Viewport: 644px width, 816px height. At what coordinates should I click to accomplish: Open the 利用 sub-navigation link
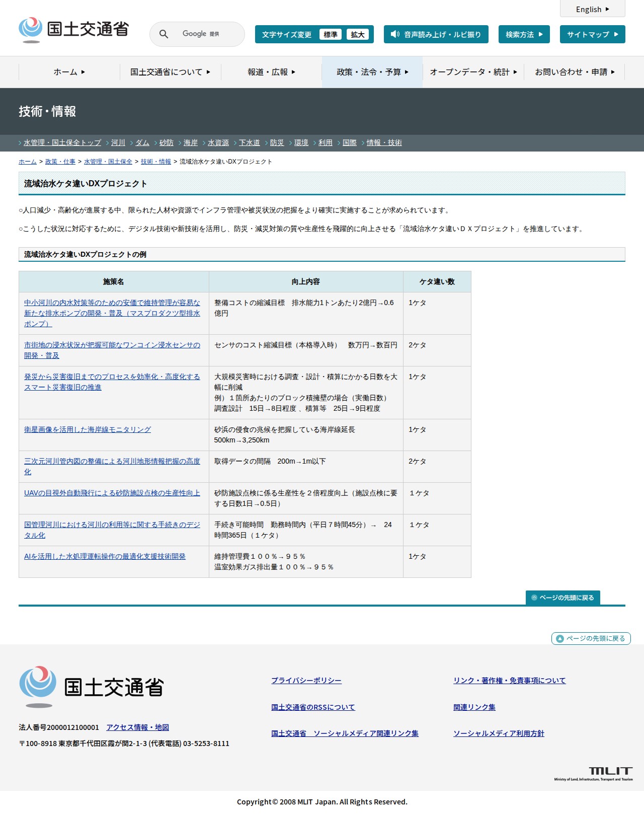[326, 143]
